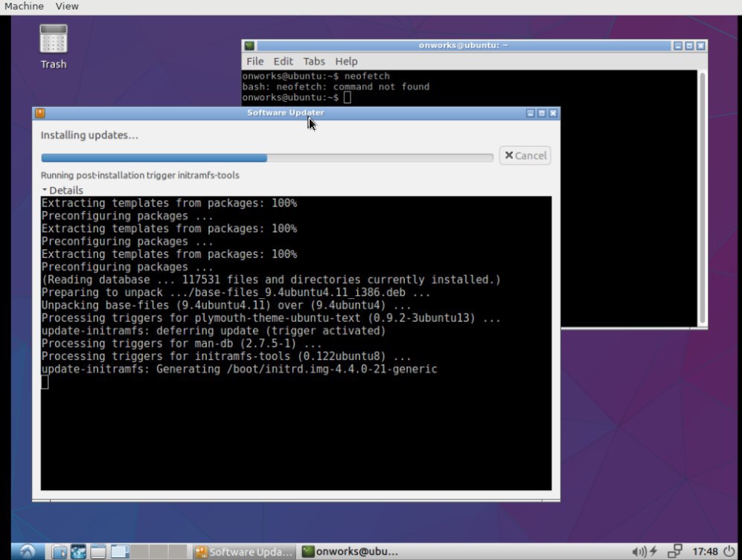The width and height of the screenshot is (742, 560).
Task: Click the 'Processing triggers for man-db' line
Action: (x=182, y=344)
